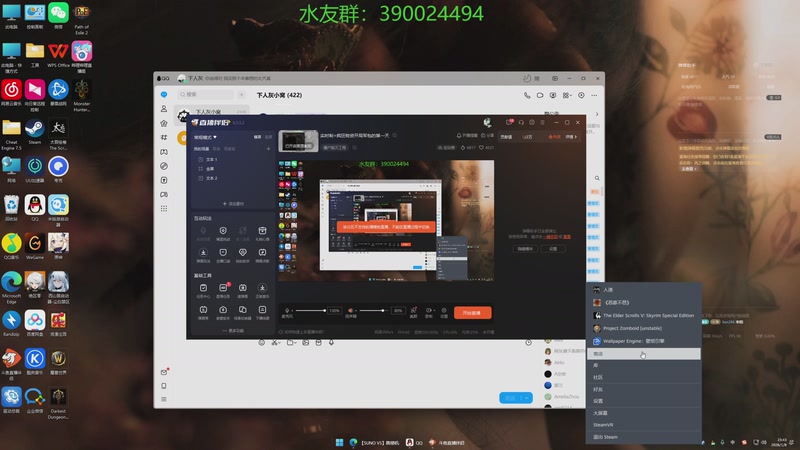Open the emoji picker in QQ chat toolbar
The height and width of the screenshot is (450, 800).
pos(262,343)
